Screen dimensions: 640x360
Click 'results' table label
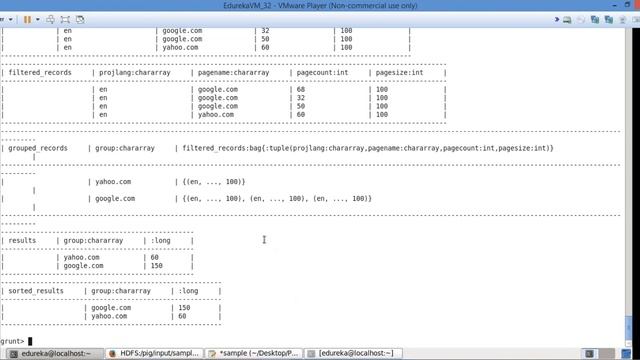point(22,241)
